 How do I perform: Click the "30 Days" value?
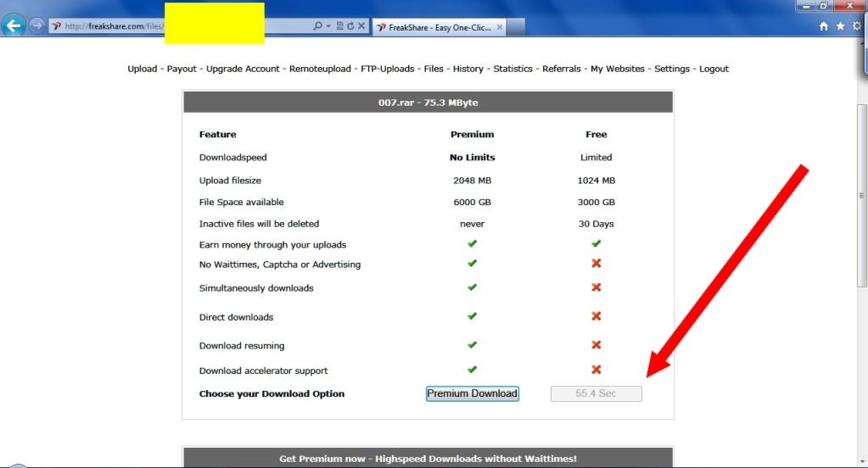click(x=596, y=224)
